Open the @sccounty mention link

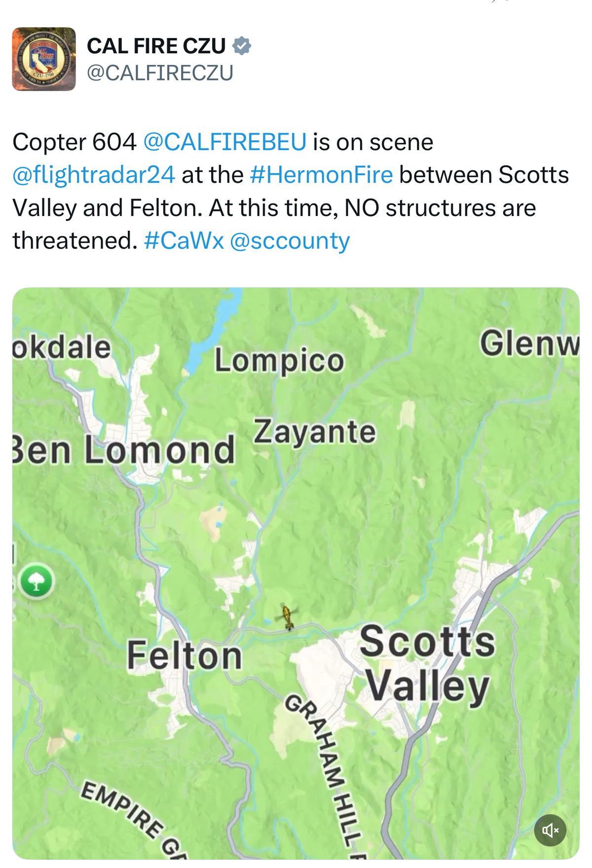coord(290,241)
